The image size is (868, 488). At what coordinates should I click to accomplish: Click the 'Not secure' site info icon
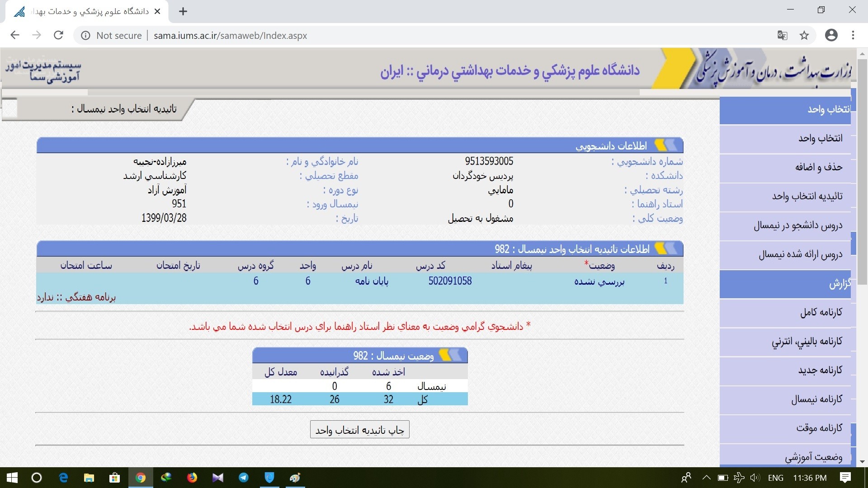85,35
